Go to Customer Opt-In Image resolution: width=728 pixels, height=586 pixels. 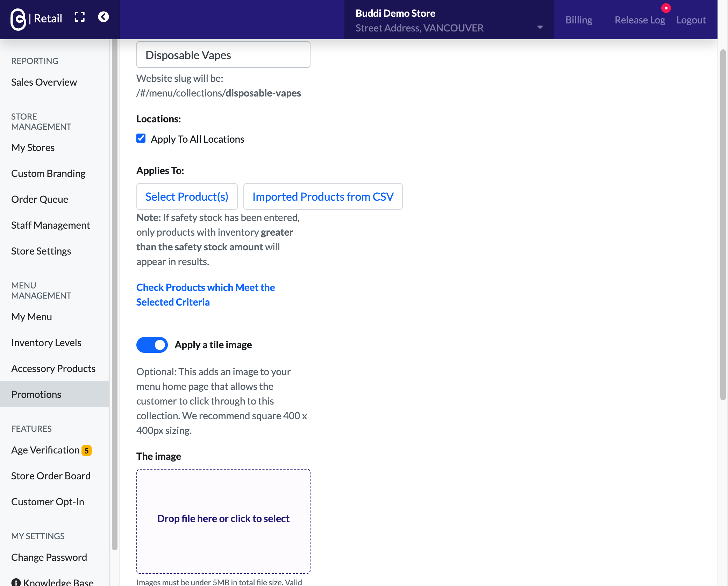pyautogui.click(x=48, y=502)
